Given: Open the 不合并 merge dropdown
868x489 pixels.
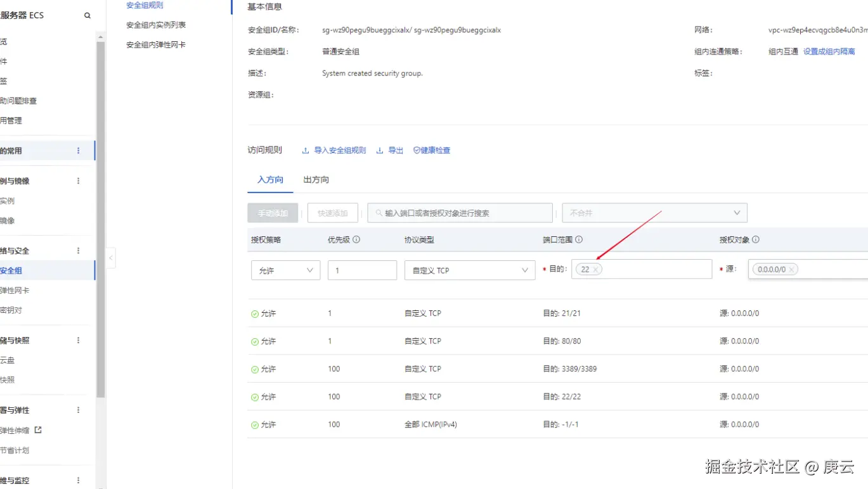Looking at the screenshot, I should (x=654, y=213).
